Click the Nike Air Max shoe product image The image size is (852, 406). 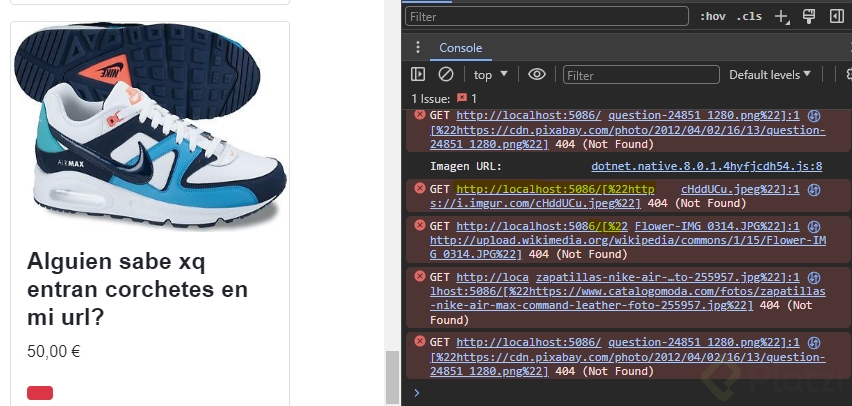(150, 126)
